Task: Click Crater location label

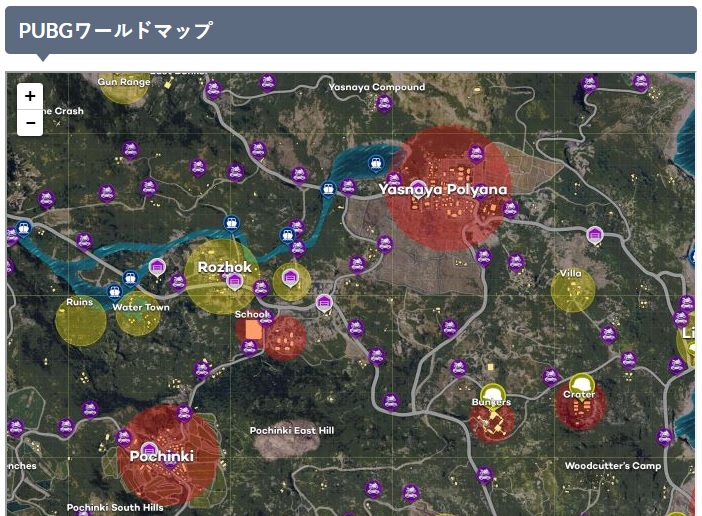Action: click(579, 394)
